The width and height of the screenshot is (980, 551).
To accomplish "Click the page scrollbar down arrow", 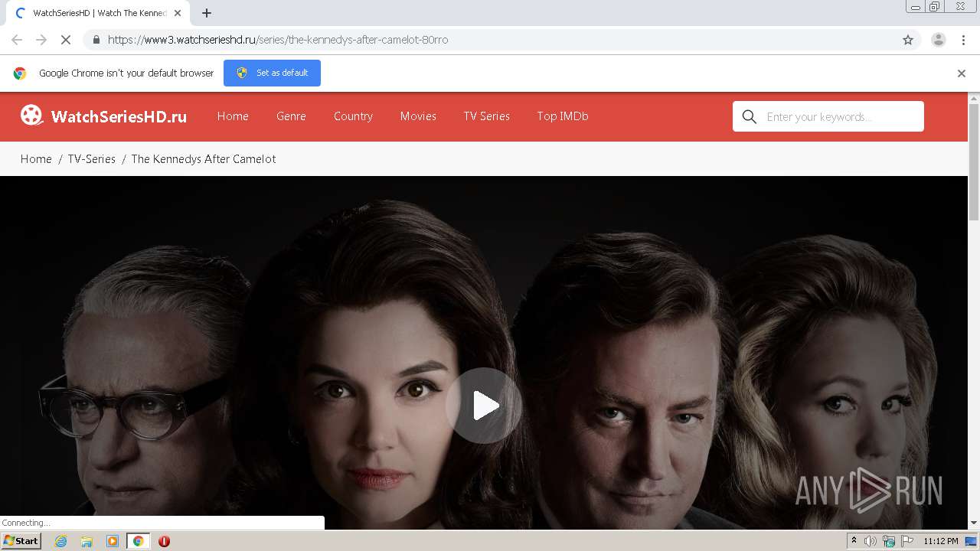I will (x=974, y=523).
